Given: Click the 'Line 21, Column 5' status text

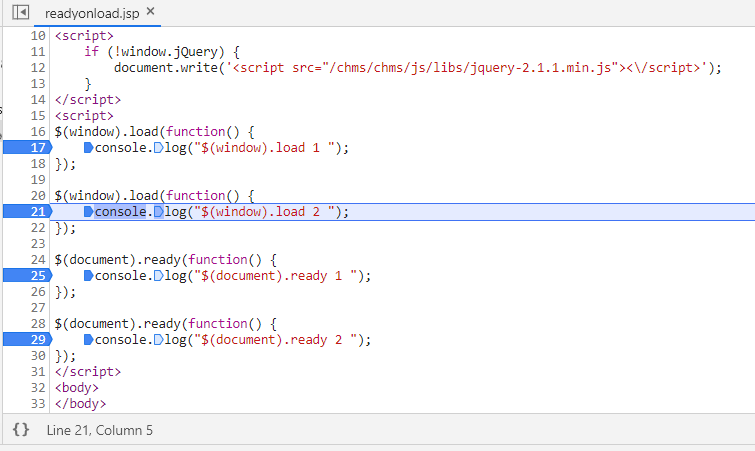Looking at the screenshot, I should click(100, 430).
